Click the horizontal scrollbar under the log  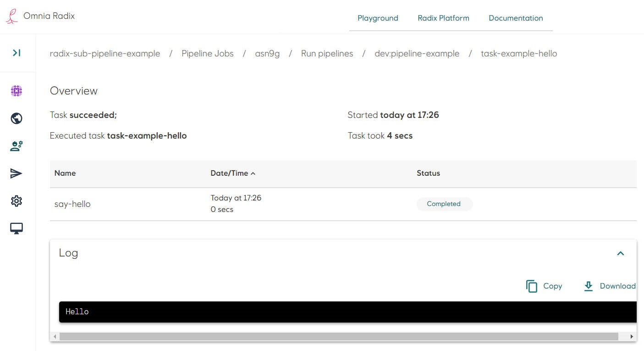[x=338, y=337]
